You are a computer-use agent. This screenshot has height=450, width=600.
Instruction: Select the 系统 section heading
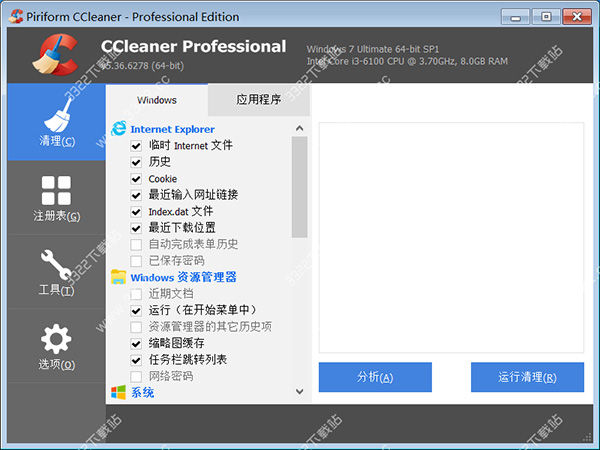[x=142, y=393]
